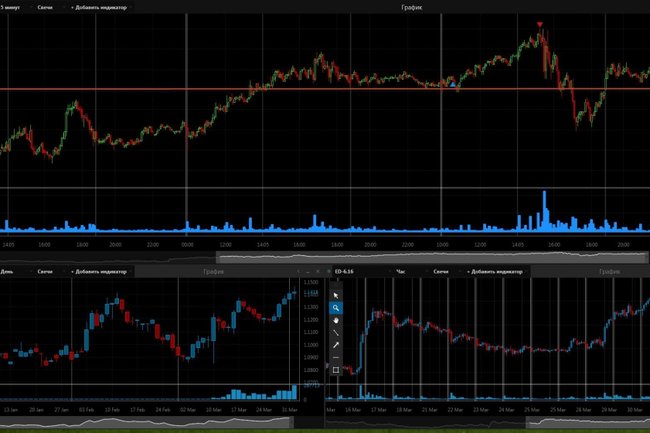Open the ED-6.16 instrument selector

pyautogui.click(x=351, y=272)
